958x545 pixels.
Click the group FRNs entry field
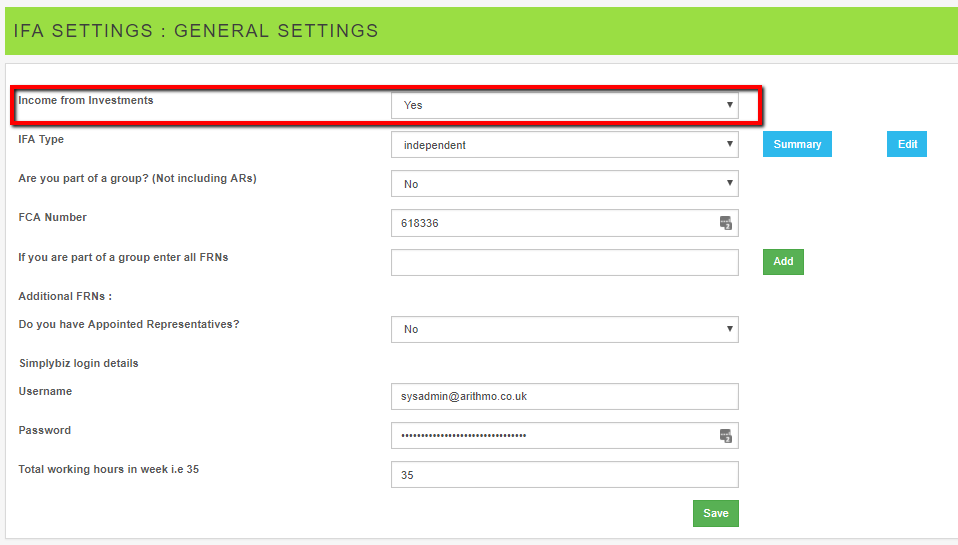click(564, 262)
